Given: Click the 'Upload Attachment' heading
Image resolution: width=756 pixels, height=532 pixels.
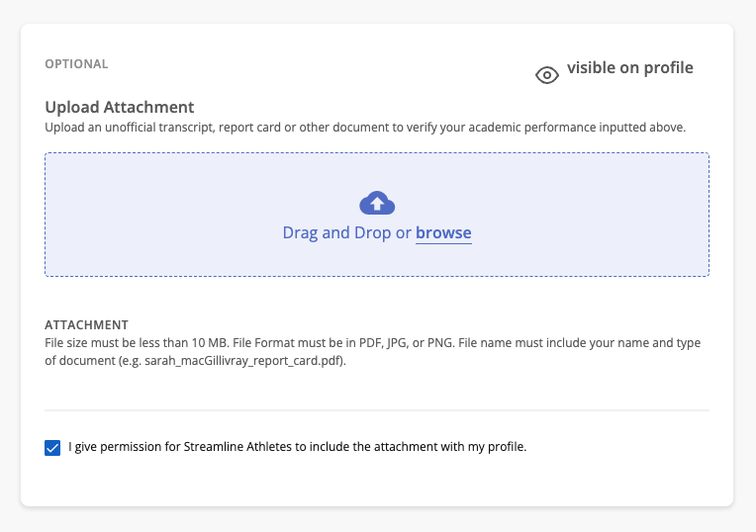Looking at the screenshot, I should (120, 107).
